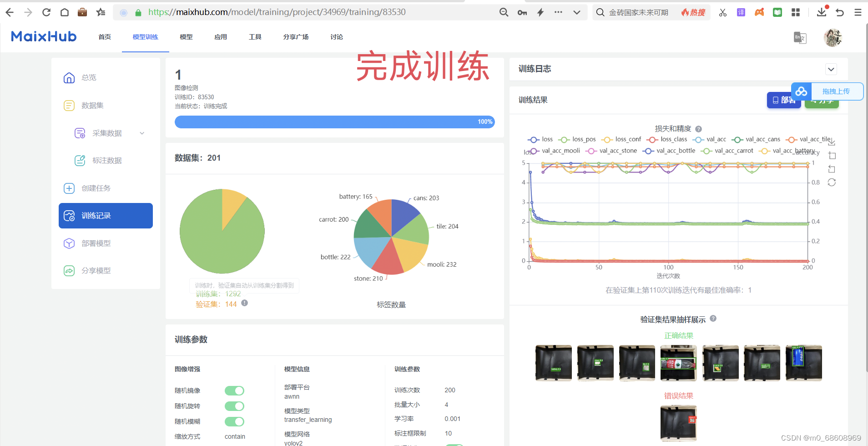Screen dimensions: 868x446
Task: Select the 数据集 dataset sidebar icon
Action: coord(69,105)
